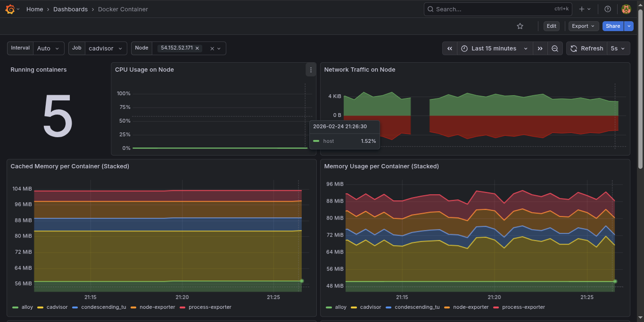Click the blue Share button

tap(612, 26)
